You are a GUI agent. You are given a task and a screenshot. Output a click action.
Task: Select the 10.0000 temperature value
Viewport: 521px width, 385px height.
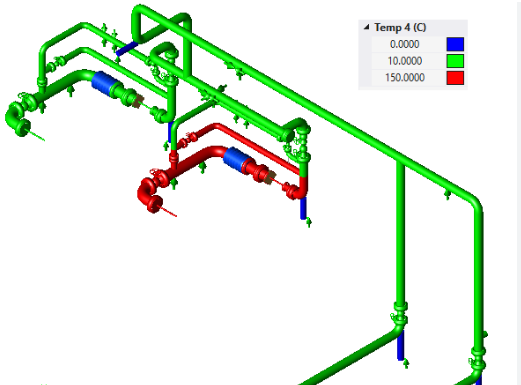pyautogui.click(x=405, y=61)
